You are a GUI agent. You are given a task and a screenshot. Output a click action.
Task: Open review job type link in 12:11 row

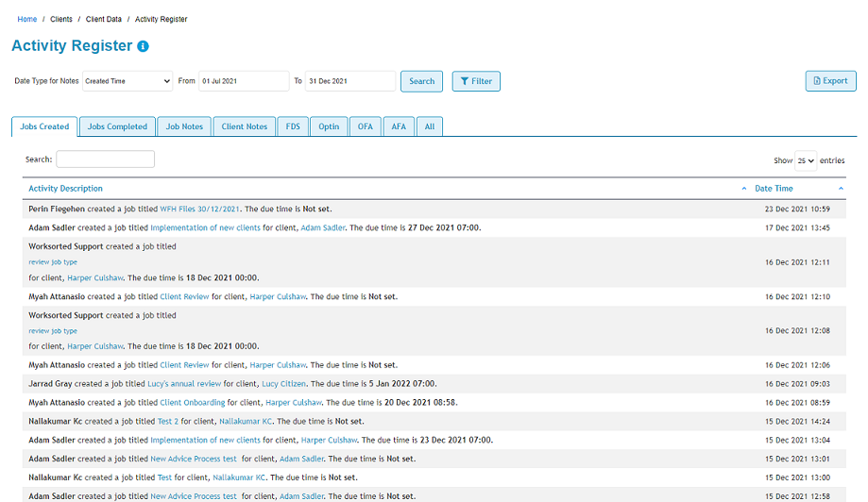click(x=53, y=262)
